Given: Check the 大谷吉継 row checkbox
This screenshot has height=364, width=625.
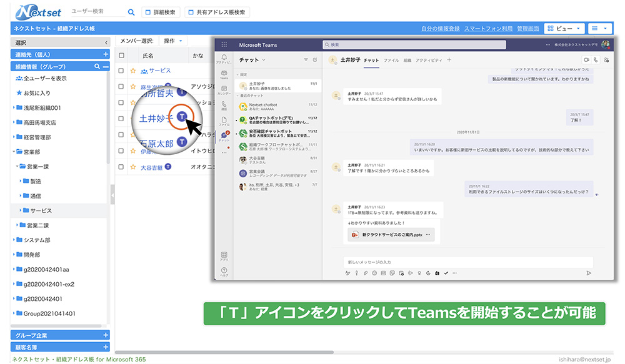Looking at the screenshot, I should click(121, 167).
